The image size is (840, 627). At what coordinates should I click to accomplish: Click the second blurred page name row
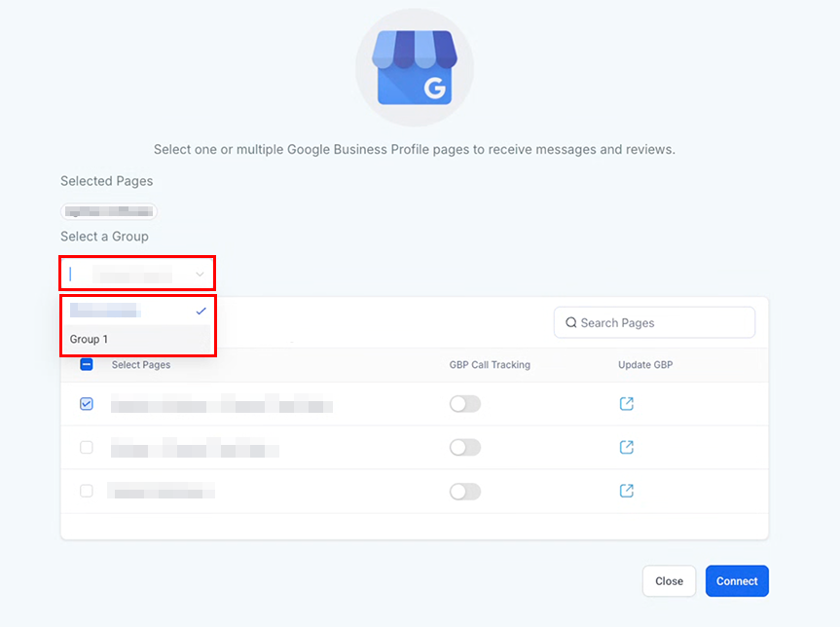point(195,448)
